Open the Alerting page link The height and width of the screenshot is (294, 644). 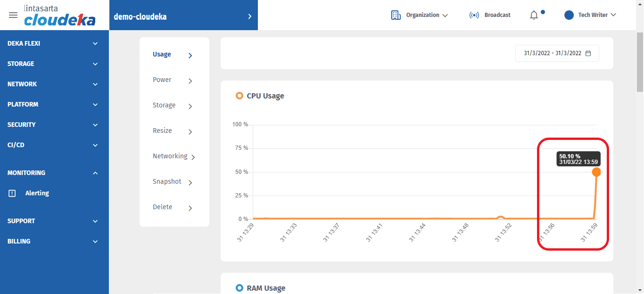(37, 193)
